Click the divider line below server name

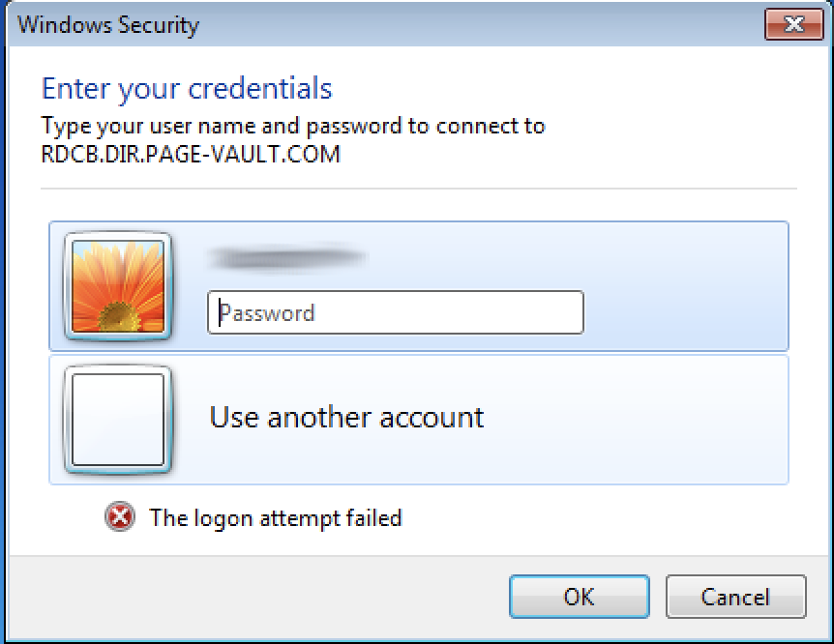coord(419,189)
